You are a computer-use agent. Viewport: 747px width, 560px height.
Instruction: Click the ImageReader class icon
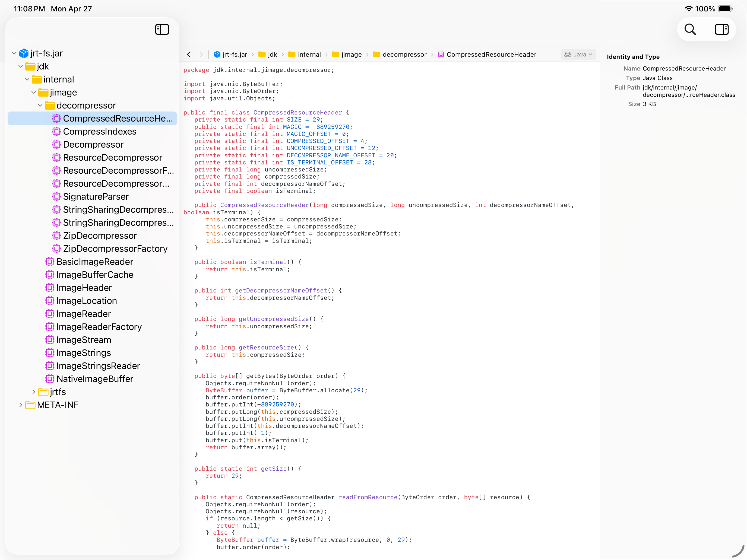50,314
